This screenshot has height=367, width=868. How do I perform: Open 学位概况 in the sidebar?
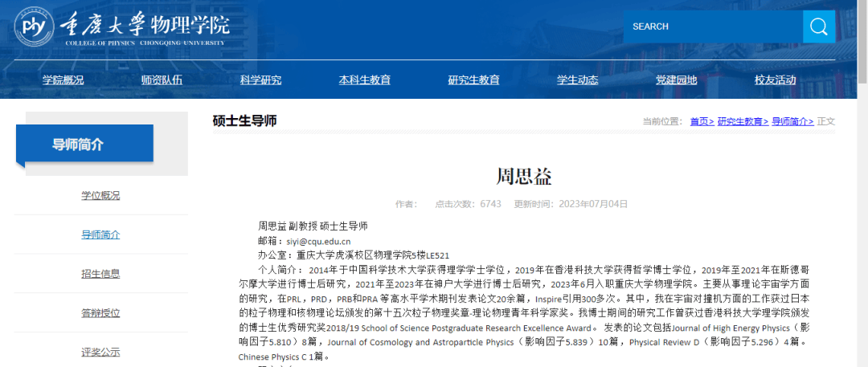tap(100, 195)
